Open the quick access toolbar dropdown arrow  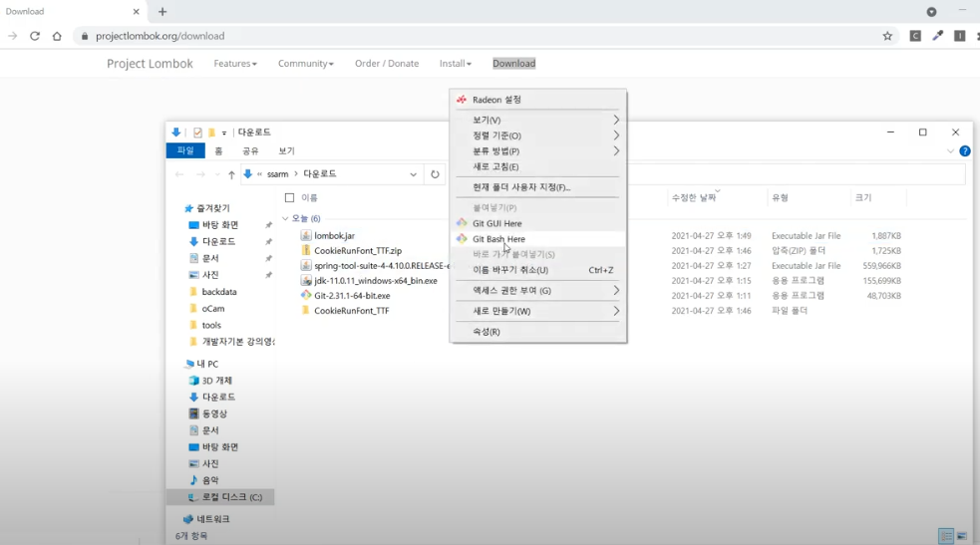(223, 133)
